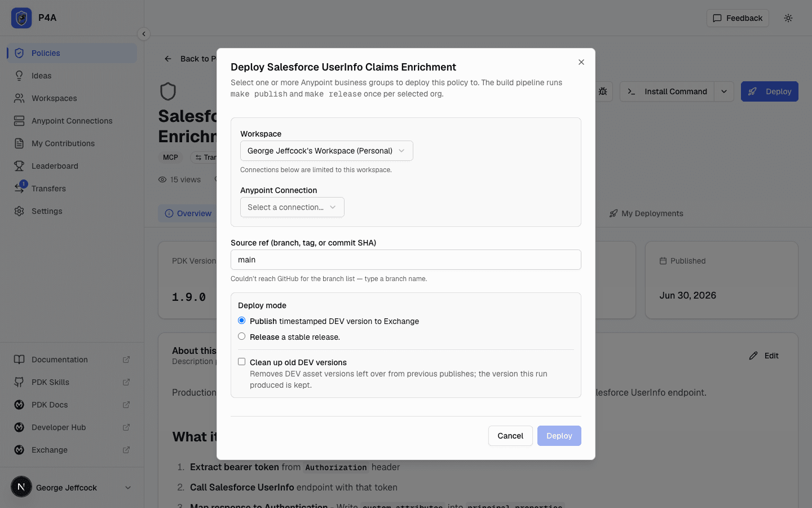The width and height of the screenshot is (812, 508).
Task: Click Install Command button
Action: (668, 91)
